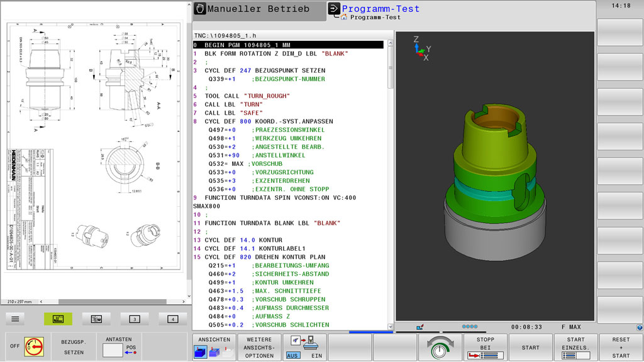Click the drawing panel horizontal scrollbar thumb
Screen dimensions: 644x362
(112, 302)
